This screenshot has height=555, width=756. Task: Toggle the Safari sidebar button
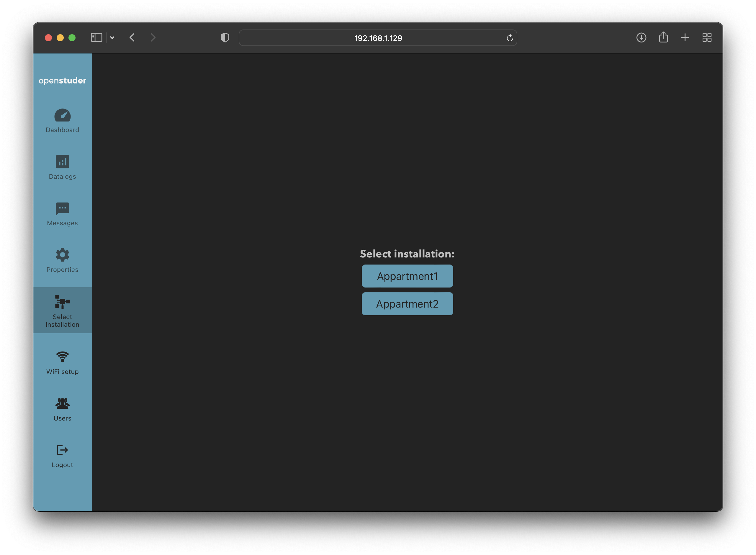point(96,37)
